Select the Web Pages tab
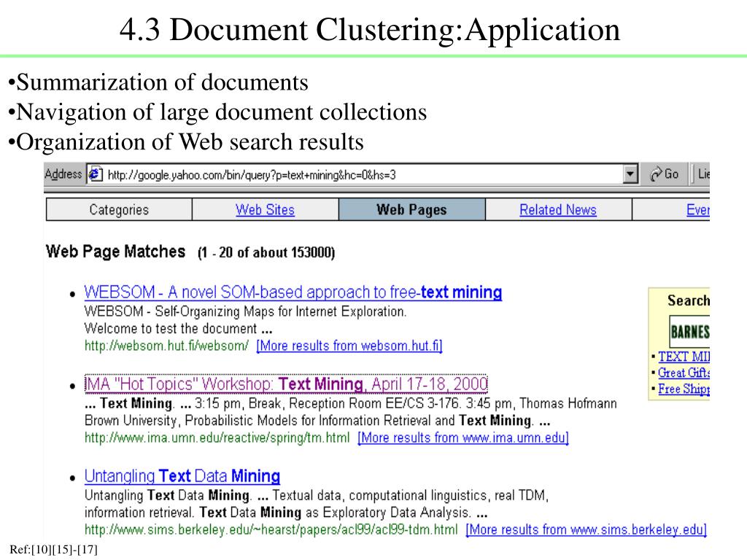 coord(411,209)
